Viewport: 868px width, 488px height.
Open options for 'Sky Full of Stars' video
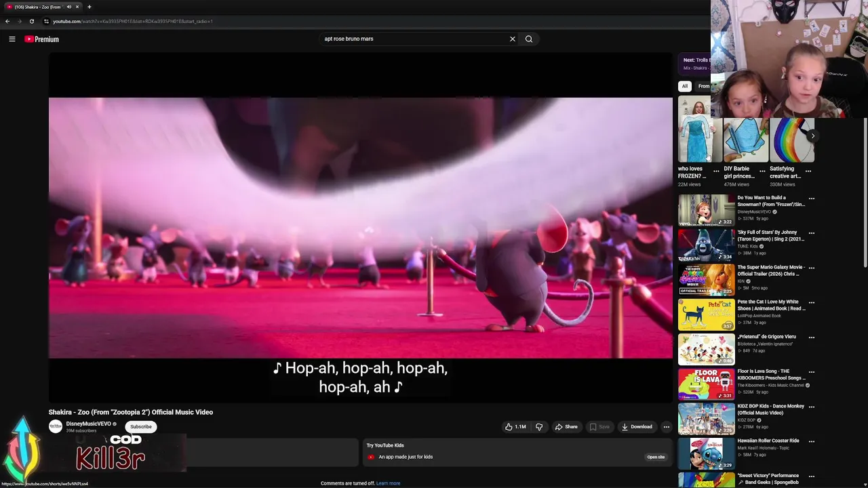[812, 233]
